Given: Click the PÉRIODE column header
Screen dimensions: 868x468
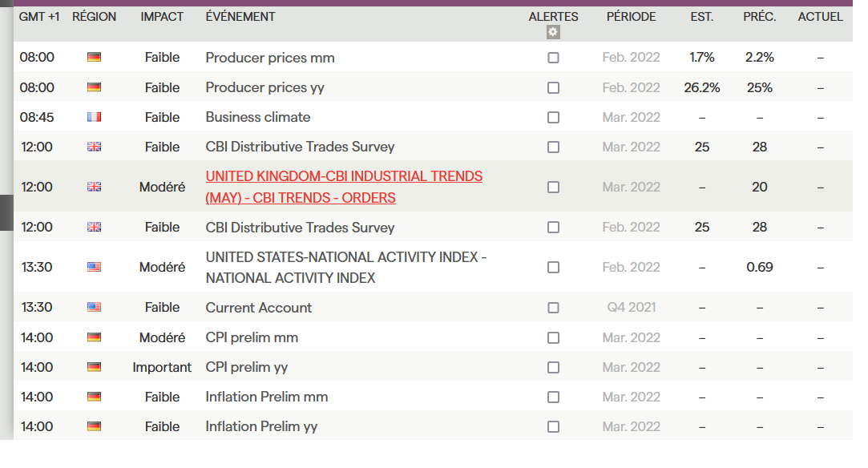Looking at the screenshot, I should (x=631, y=17).
